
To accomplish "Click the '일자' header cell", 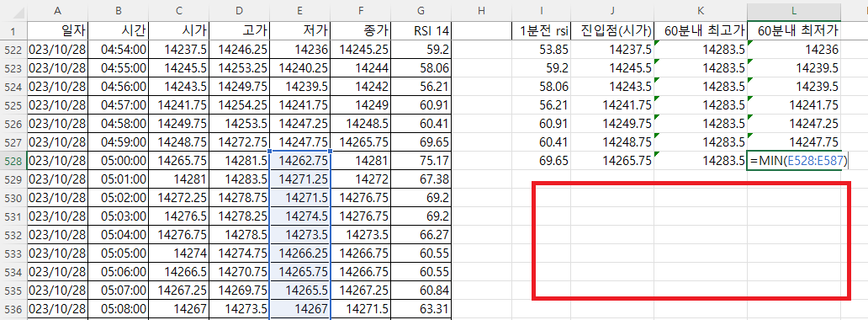I will click(57, 30).
